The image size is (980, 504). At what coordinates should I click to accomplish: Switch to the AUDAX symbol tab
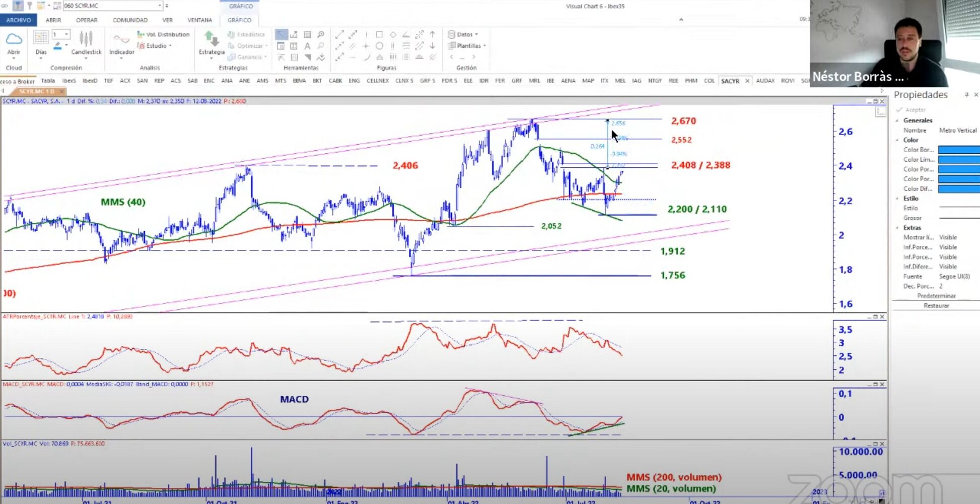(765, 81)
